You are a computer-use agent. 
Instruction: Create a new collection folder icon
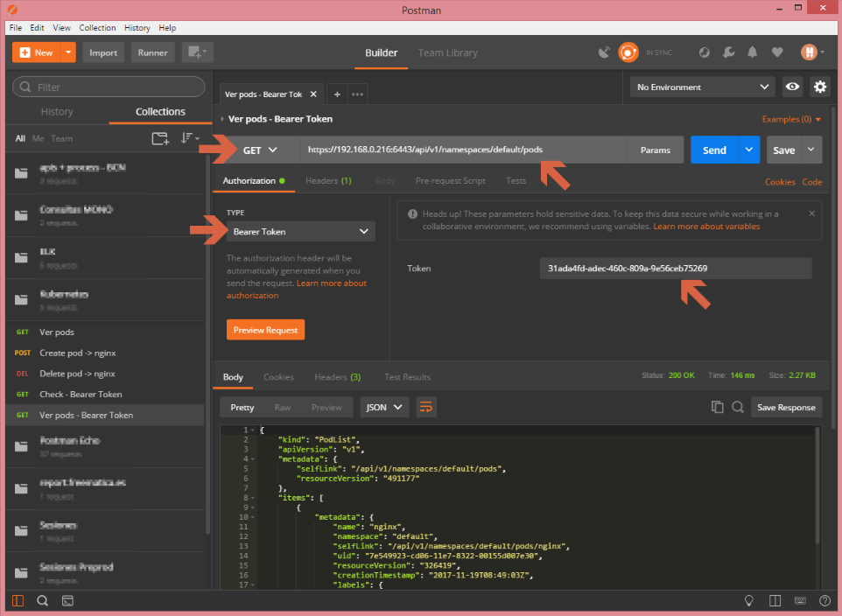160,138
